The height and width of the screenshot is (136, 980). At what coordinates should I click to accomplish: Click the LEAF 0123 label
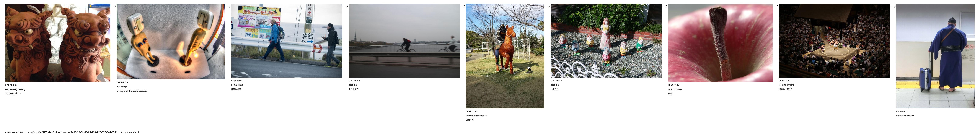472,111
